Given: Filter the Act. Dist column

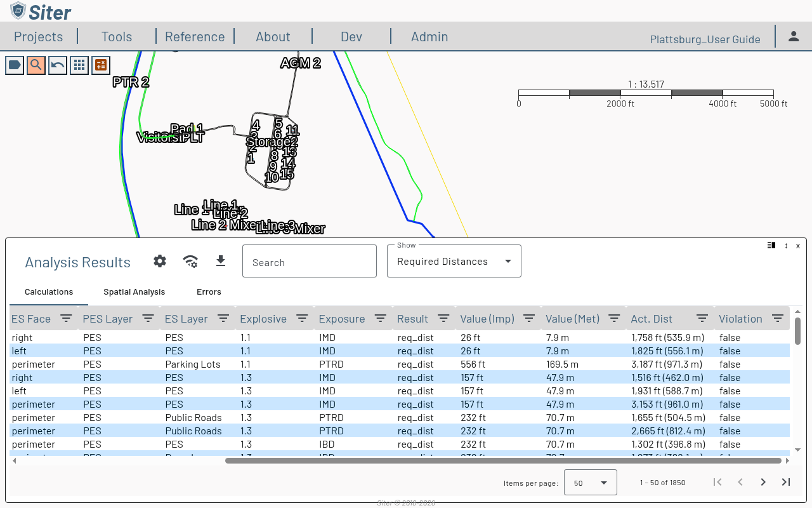Looking at the screenshot, I should click(702, 318).
